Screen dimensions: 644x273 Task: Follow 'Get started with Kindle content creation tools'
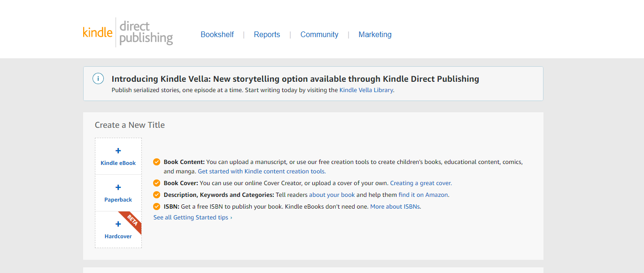[262, 172]
